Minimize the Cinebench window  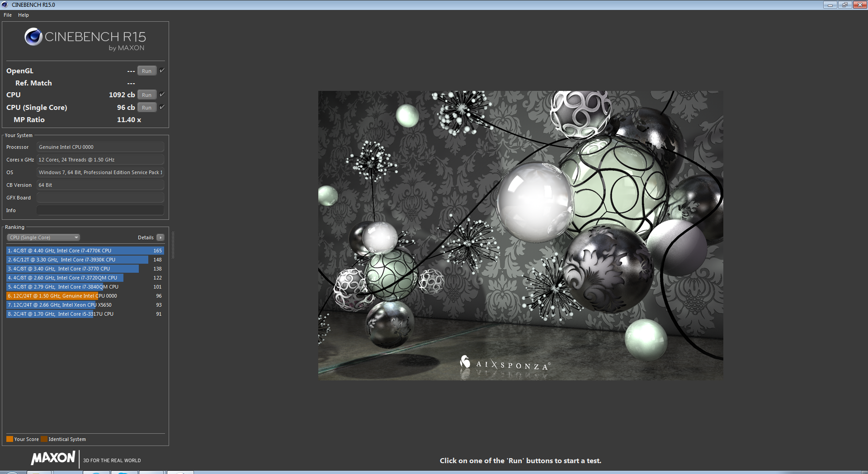coord(830,5)
